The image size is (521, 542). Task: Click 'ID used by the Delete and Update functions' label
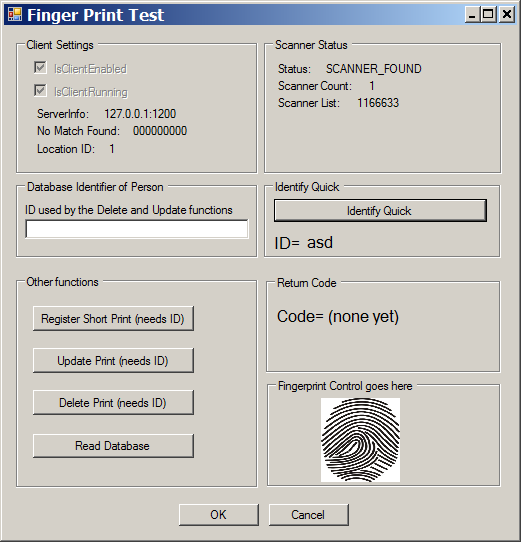point(129,210)
